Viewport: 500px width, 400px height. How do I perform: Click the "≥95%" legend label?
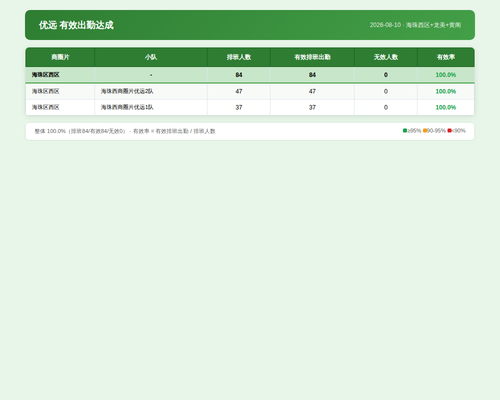coord(414,131)
